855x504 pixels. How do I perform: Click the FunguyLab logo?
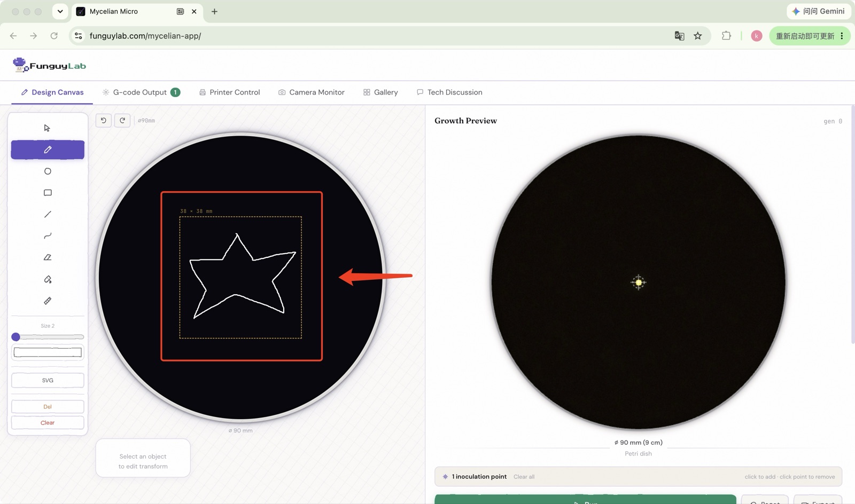[49, 65]
